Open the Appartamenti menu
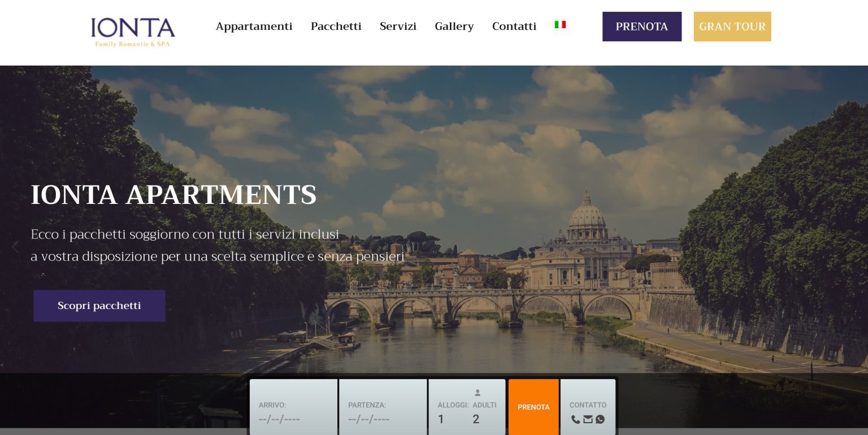Screen dimensions: 868x435 (254, 26)
